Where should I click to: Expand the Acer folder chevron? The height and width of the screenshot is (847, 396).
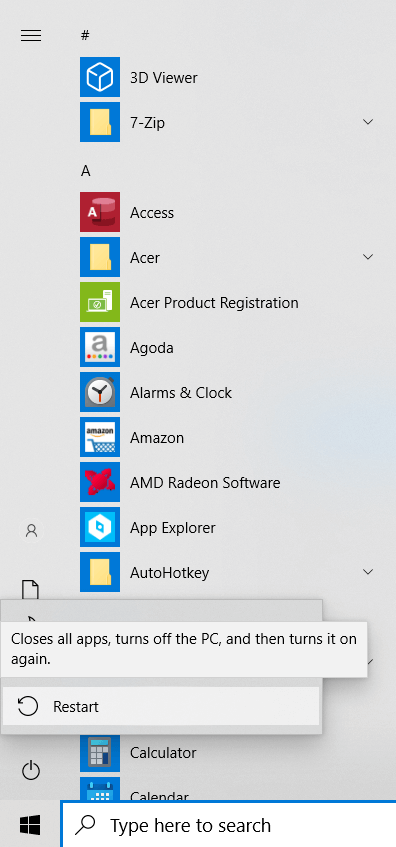(368, 257)
